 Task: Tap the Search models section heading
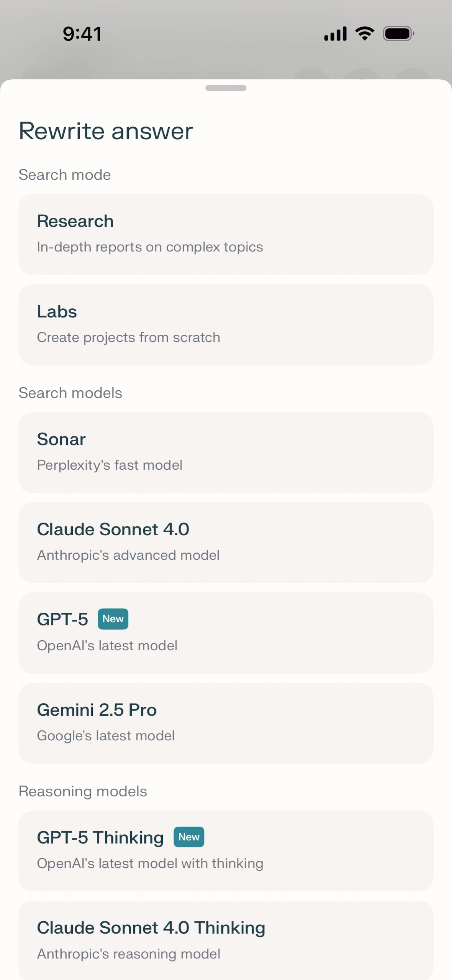[70, 393]
